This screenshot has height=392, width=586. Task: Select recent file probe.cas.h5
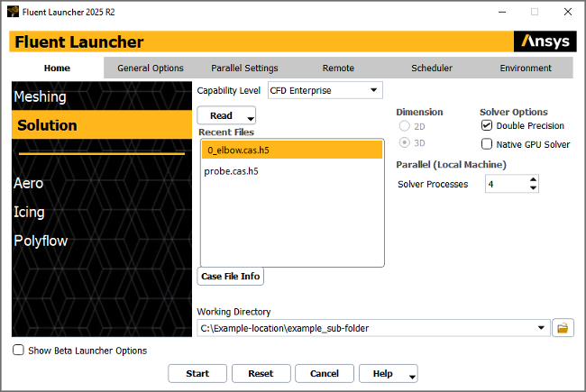[292, 171]
